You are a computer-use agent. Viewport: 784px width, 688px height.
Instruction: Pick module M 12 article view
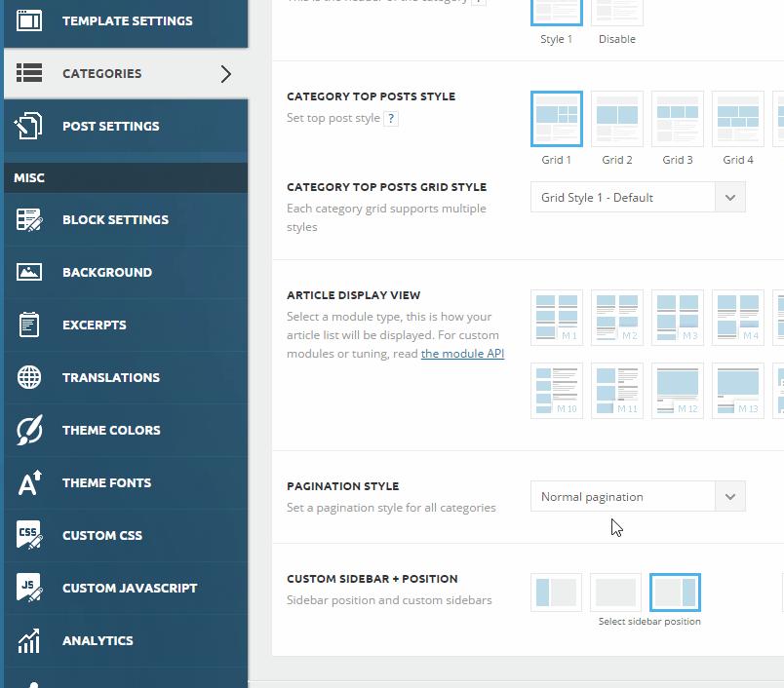[x=678, y=391]
